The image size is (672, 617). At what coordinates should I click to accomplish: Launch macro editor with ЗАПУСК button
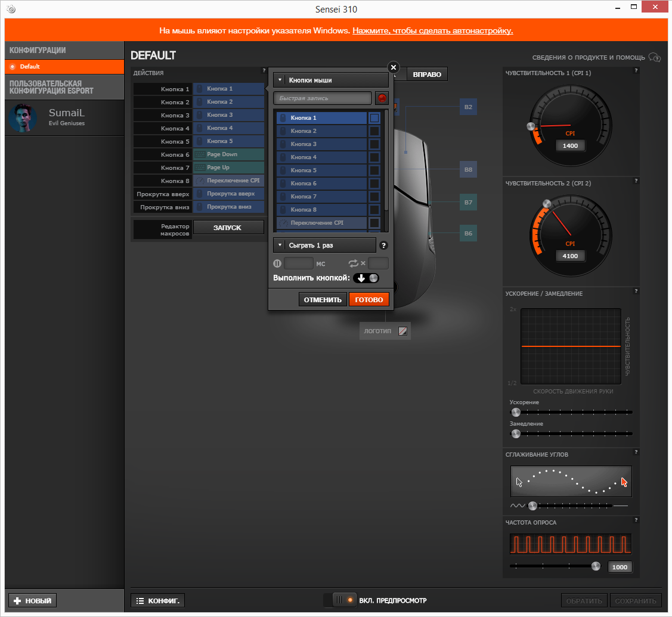[228, 228]
